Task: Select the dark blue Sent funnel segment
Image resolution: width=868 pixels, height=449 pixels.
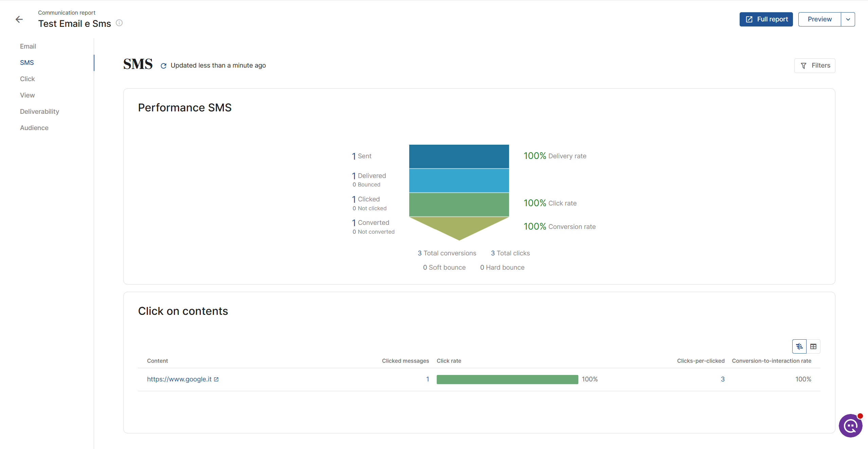Action: click(x=459, y=156)
